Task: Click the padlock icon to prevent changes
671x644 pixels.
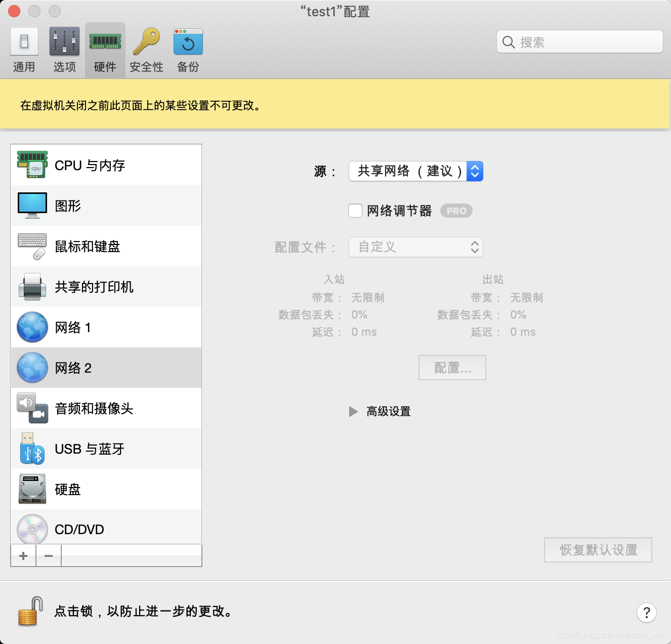Action: pos(30,611)
